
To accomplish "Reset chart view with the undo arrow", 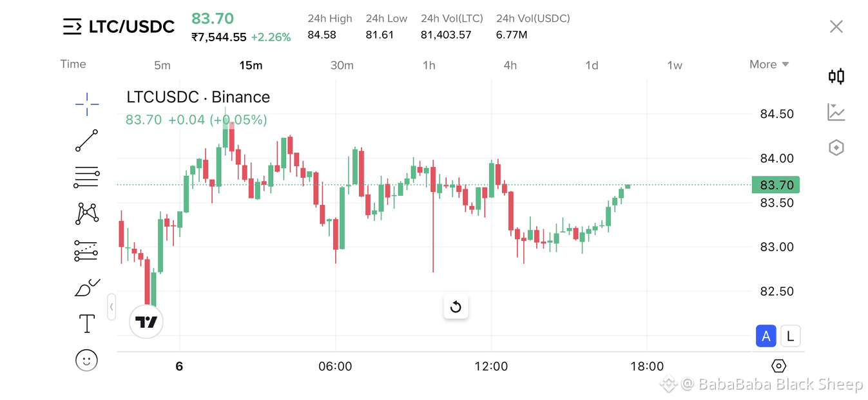I will (x=456, y=307).
